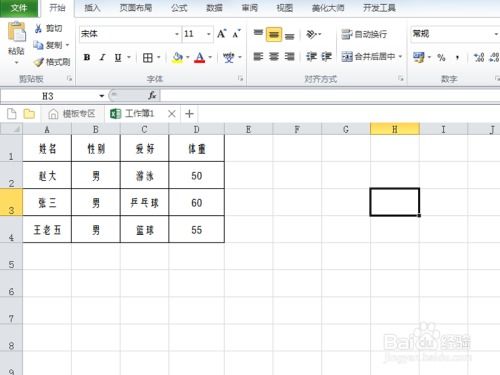The width and height of the screenshot is (500, 375).
Task: Align text to top
Action: point(258,34)
